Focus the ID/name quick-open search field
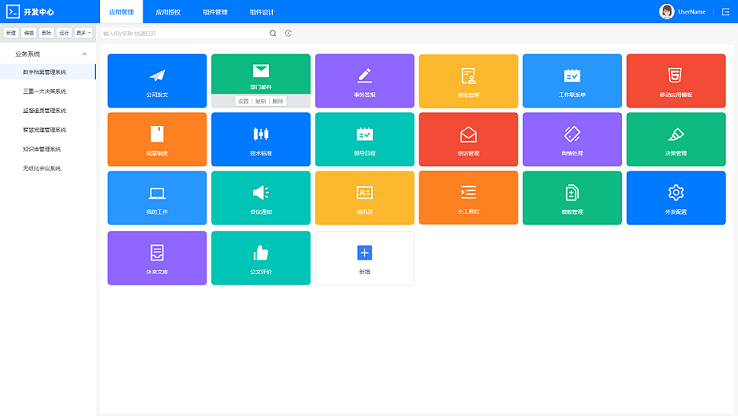The height and width of the screenshot is (416, 738). [184, 33]
